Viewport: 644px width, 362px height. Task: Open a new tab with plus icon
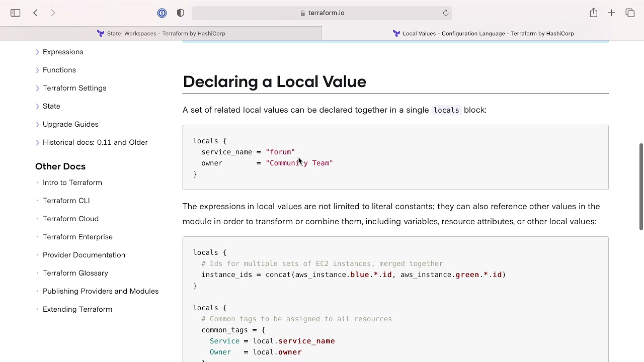611,13
